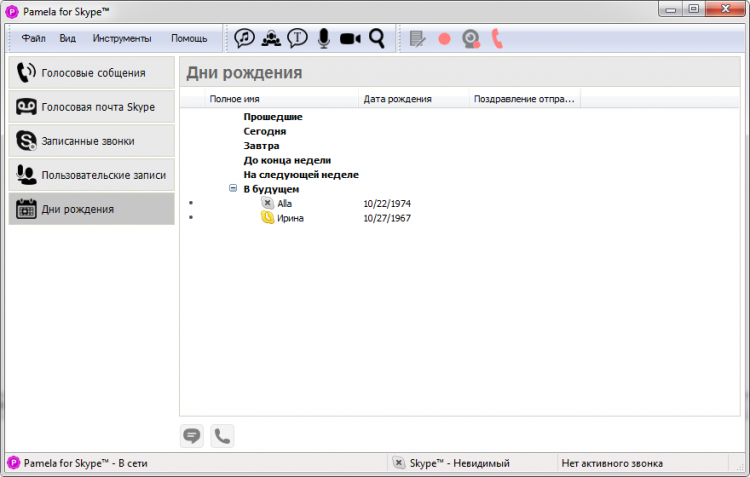Select the Прошедшие group row

click(273, 117)
